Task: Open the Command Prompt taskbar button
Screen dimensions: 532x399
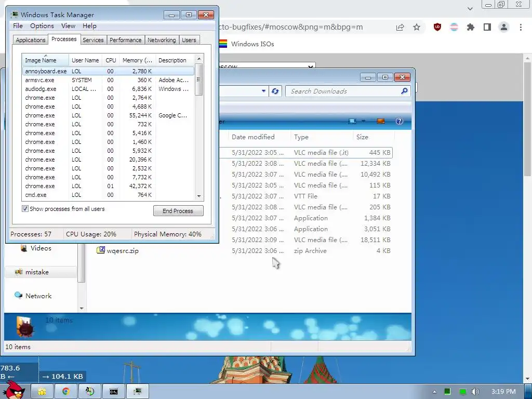Action: click(x=114, y=392)
